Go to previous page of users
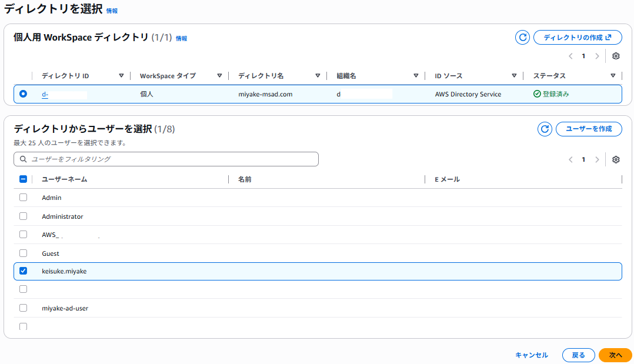This screenshot has height=364, width=634. 570,159
